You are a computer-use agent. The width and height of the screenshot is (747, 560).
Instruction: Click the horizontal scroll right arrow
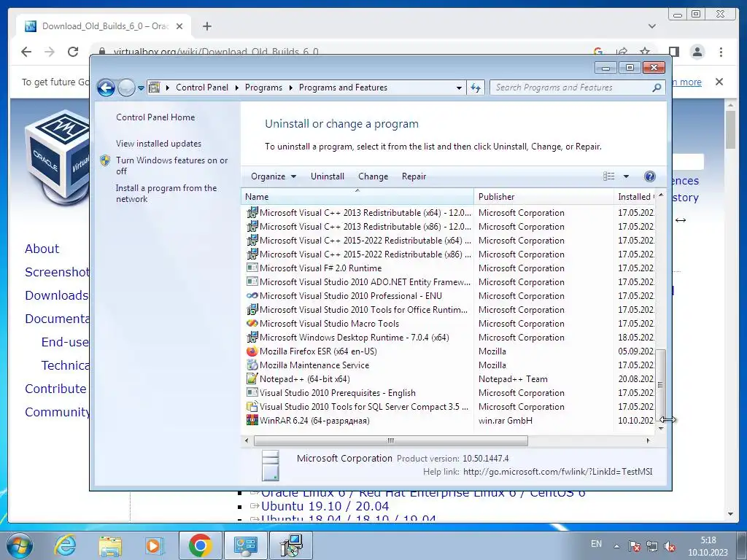coord(648,440)
